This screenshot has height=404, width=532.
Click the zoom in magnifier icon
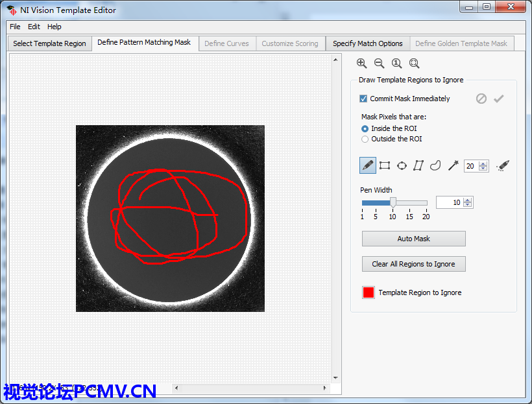coord(362,64)
